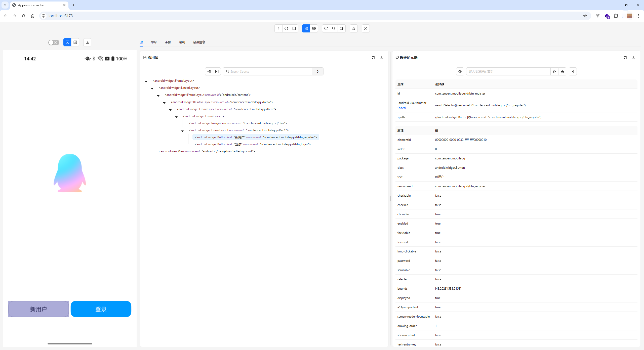644x350 pixels.
Task: Enable select elements mode
Action: [67, 42]
